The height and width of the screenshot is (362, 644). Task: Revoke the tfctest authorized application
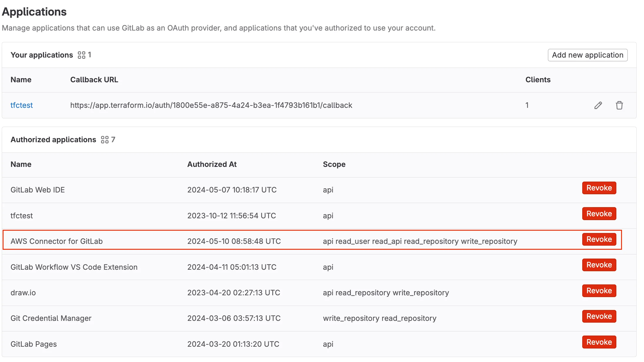pos(599,214)
